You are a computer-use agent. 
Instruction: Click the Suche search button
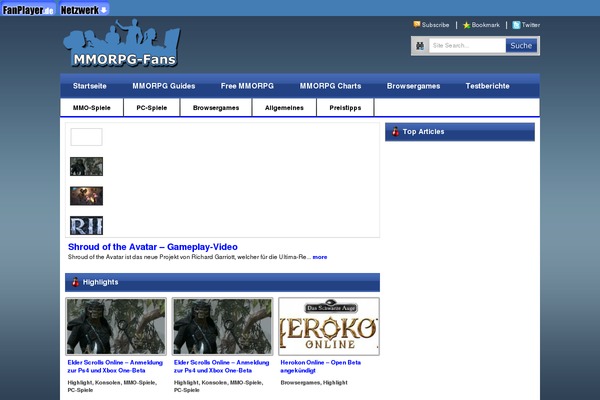coord(521,46)
